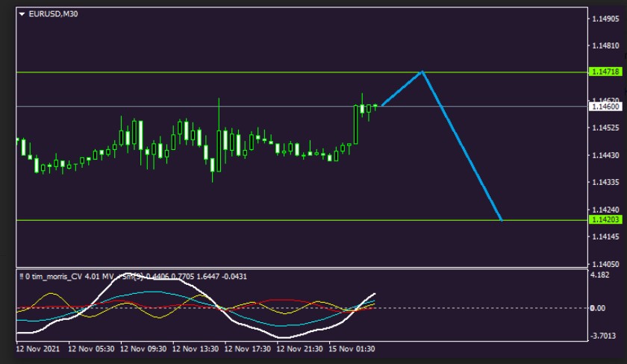This screenshot has height=364, width=627.
Task: Select the 1.14600 current price tag
Action: click(x=605, y=107)
